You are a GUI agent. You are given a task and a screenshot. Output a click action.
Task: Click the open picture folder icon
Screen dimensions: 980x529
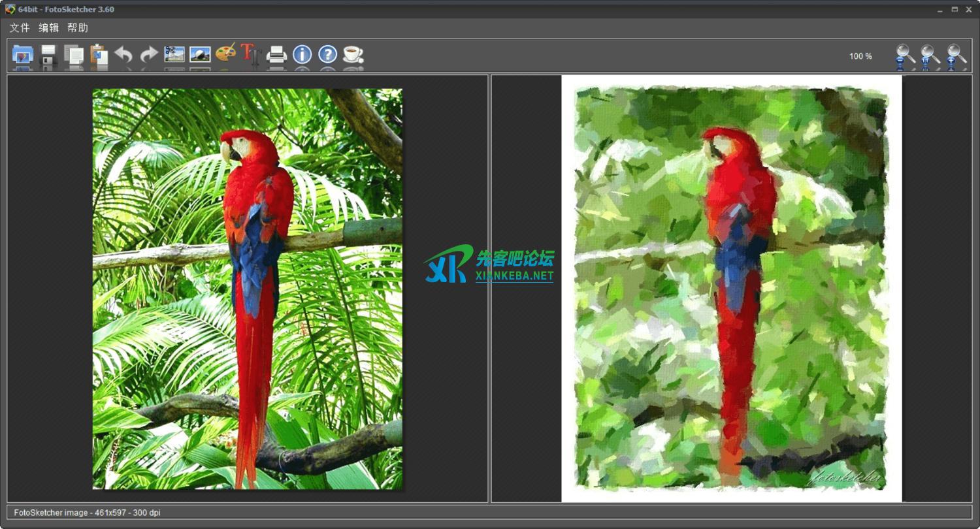point(22,55)
